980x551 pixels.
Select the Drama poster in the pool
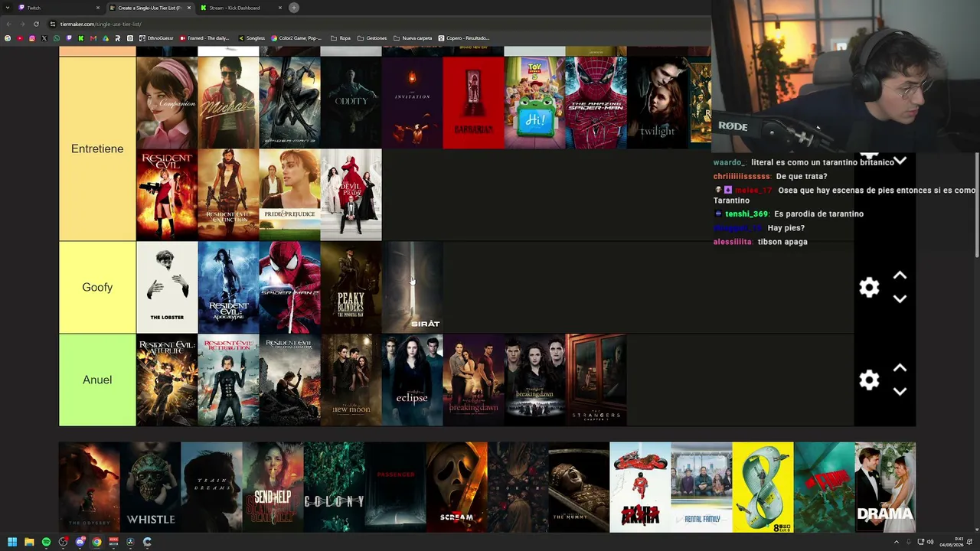tap(885, 487)
